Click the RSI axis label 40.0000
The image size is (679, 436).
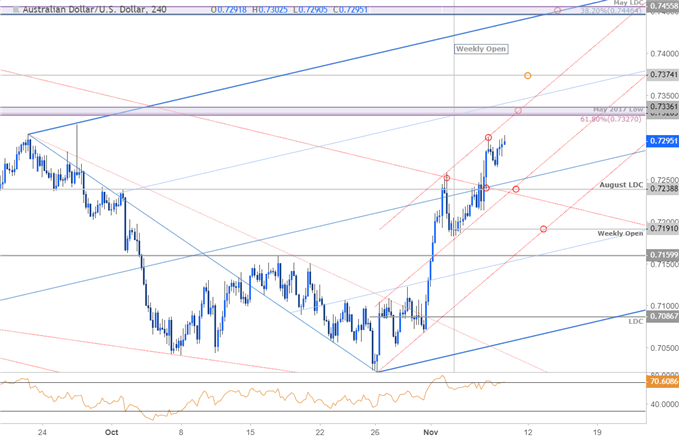(664, 404)
